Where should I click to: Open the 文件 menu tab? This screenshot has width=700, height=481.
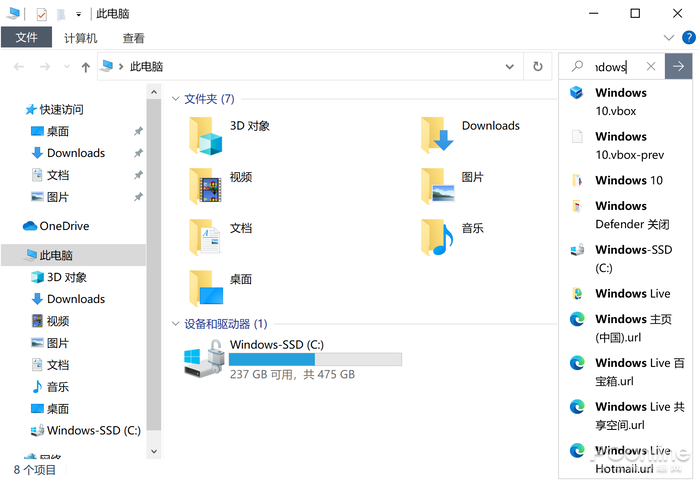click(26, 38)
